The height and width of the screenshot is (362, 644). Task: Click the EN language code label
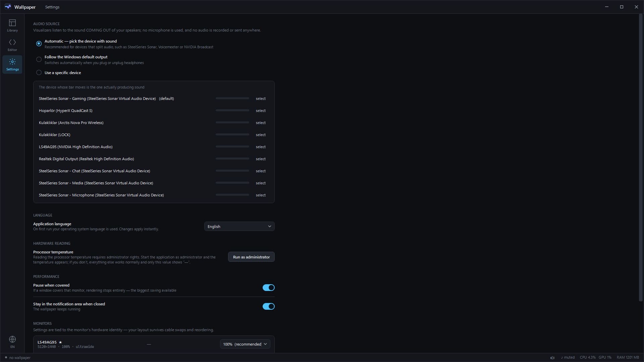click(12, 347)
